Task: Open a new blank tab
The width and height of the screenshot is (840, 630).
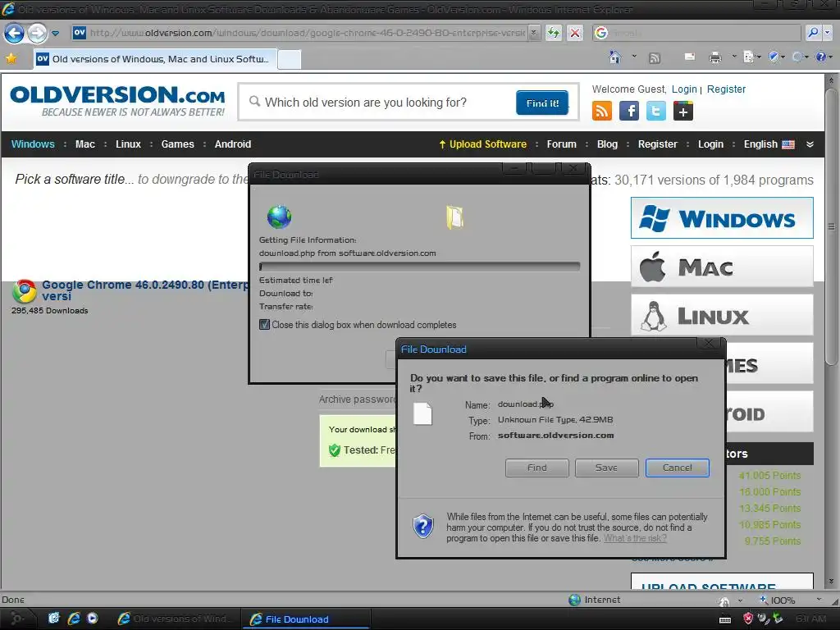Action: [290, 59]
